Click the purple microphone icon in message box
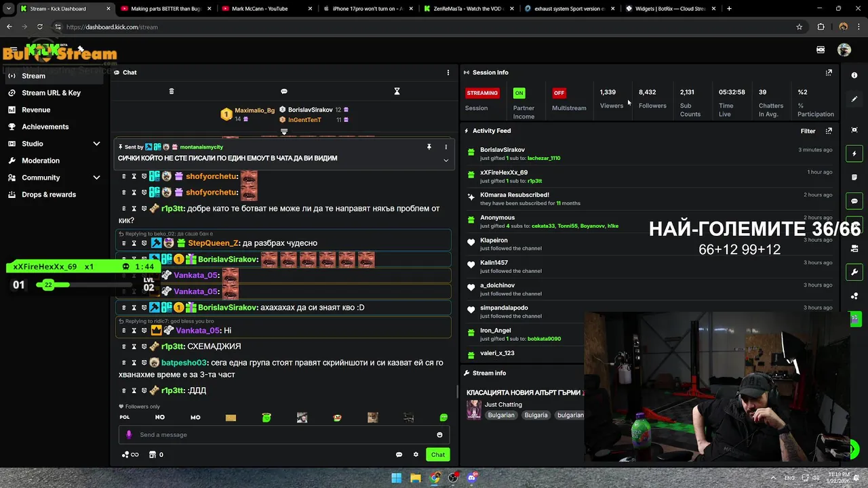Image resolution: width=868 pixels, height=488 pixels. [x=129, y=435]
